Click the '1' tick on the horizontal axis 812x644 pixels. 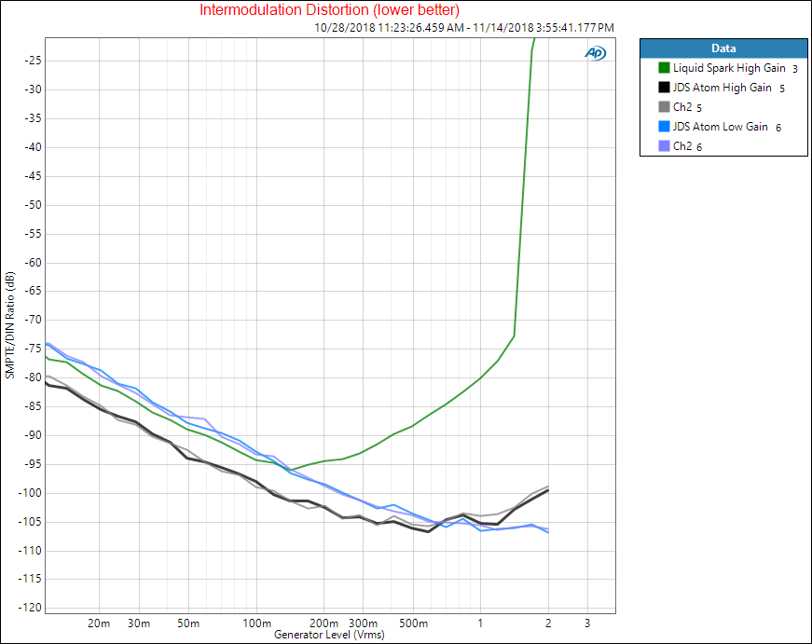point(480,623)
